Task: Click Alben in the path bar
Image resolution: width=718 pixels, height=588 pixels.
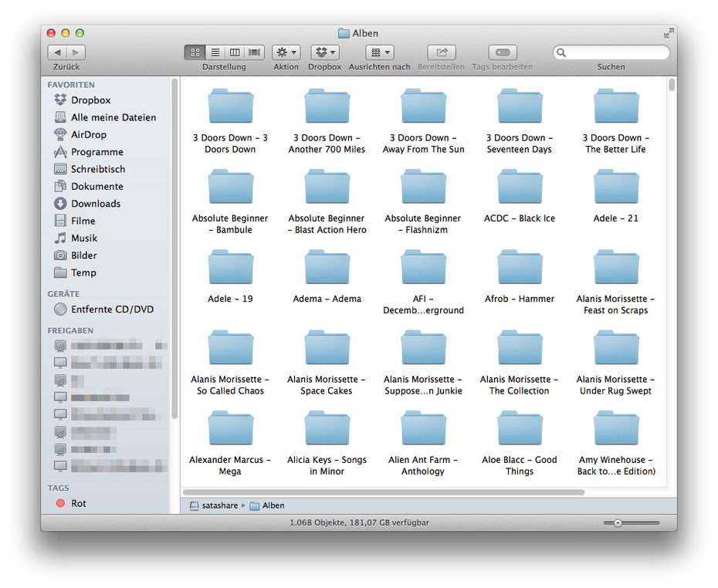Action: pyautogui.click(x=267, y=505)
